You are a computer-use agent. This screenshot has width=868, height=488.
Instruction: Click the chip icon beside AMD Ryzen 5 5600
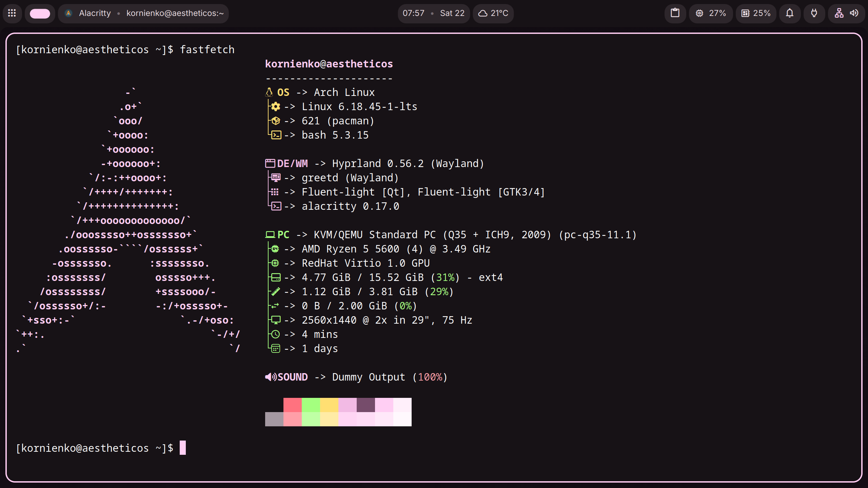point(275,249)
